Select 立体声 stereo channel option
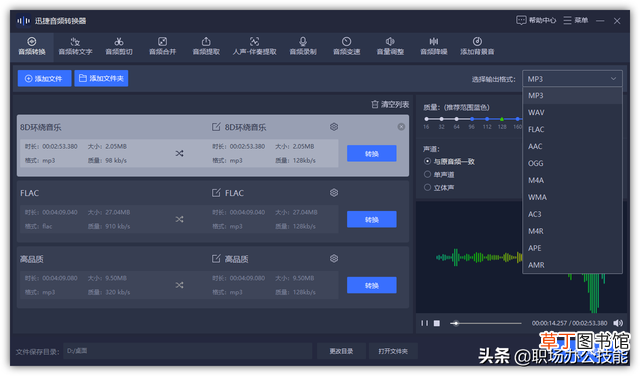This screenshot has height=376, width=640. tap(427, 187)
